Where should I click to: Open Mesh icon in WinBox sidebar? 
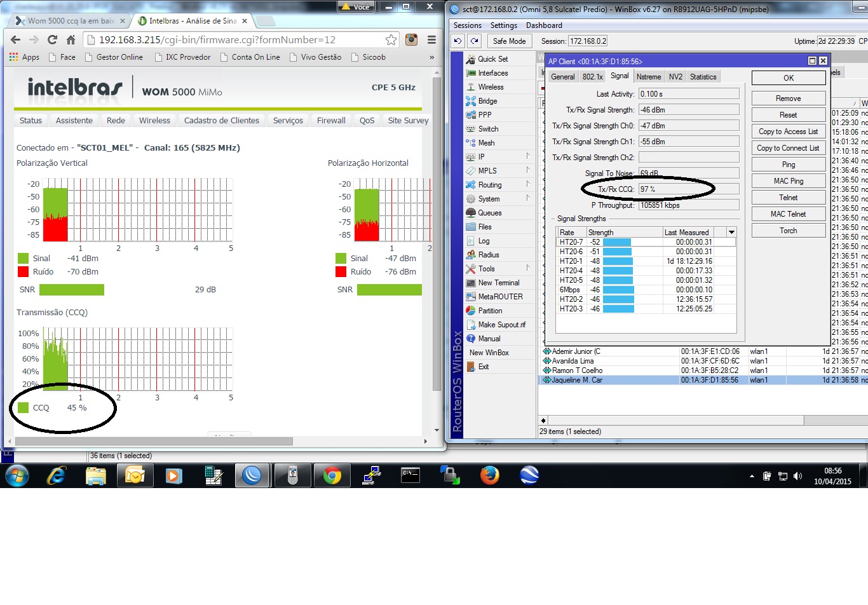coord(471,143)
